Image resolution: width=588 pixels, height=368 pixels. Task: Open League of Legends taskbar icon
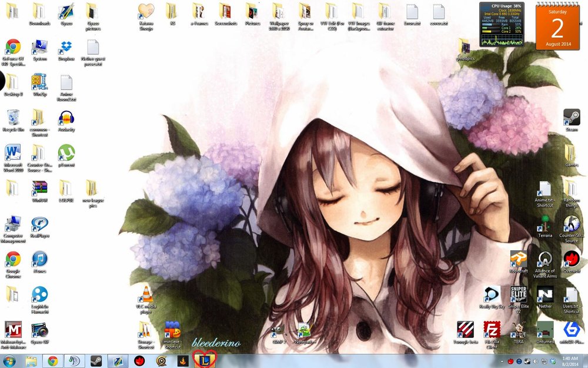click(x=205, y=361)
